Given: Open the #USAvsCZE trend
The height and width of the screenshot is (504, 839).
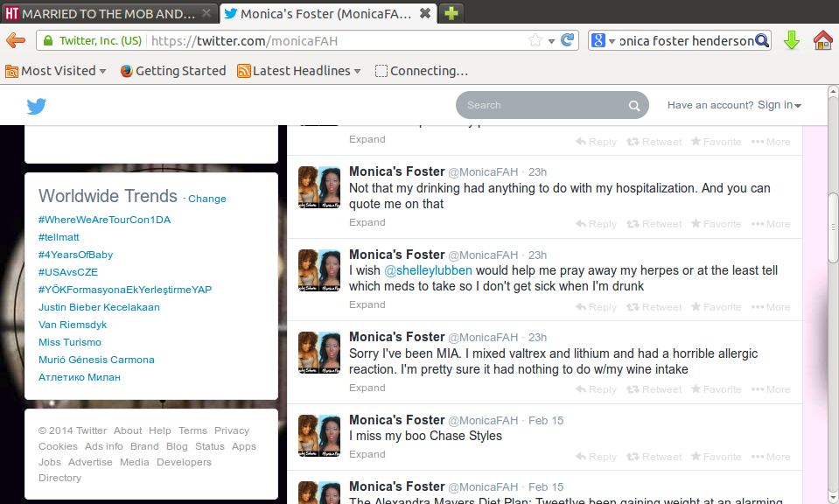Looking at the screenshot, I should pos(68,272).
